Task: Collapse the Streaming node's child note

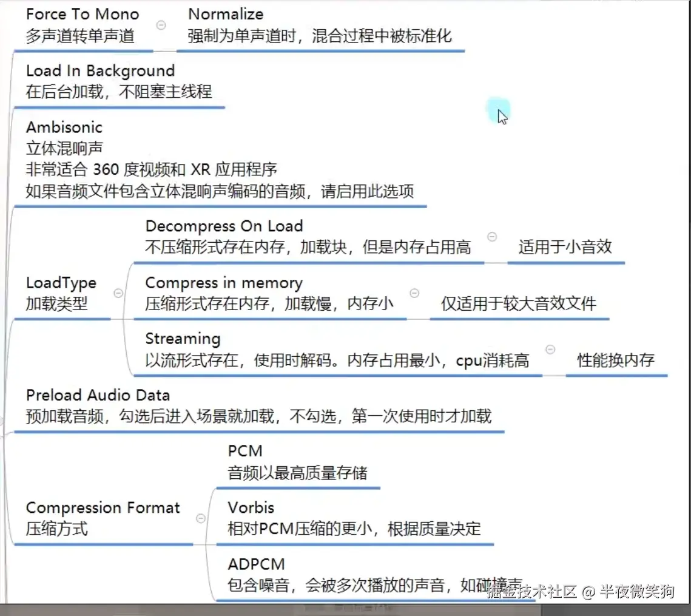Action: (x=550, y=350)
